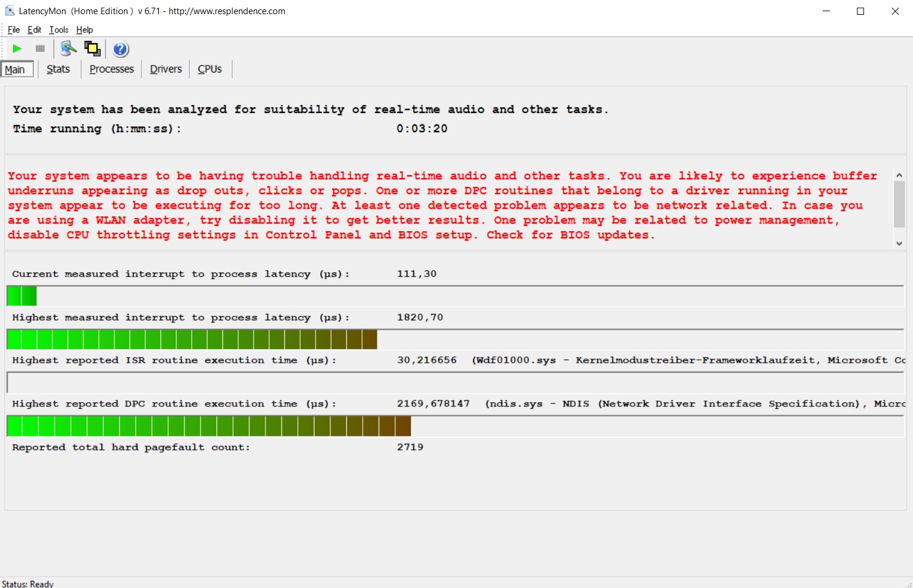Click the 'Status: Ready' status bar text
Viewport: 913px width, 588px height.
coord(28,583)
